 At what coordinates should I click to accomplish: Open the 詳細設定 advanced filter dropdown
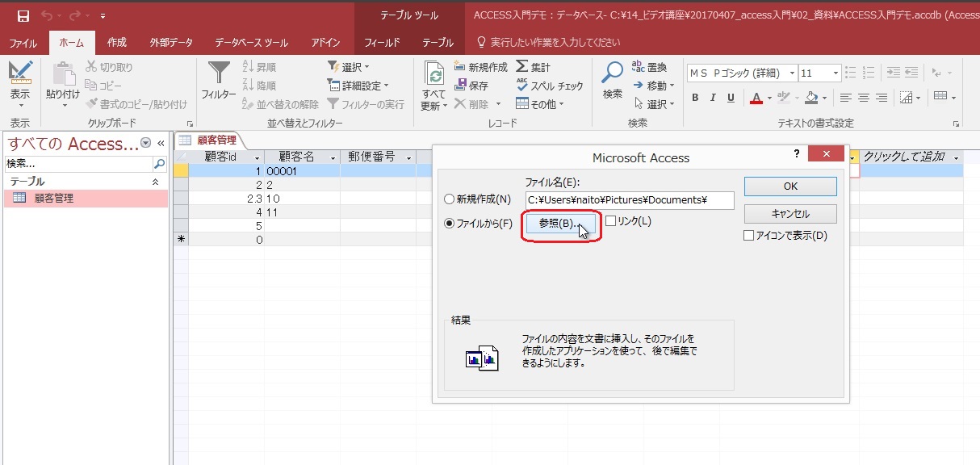tap(358, 86)
